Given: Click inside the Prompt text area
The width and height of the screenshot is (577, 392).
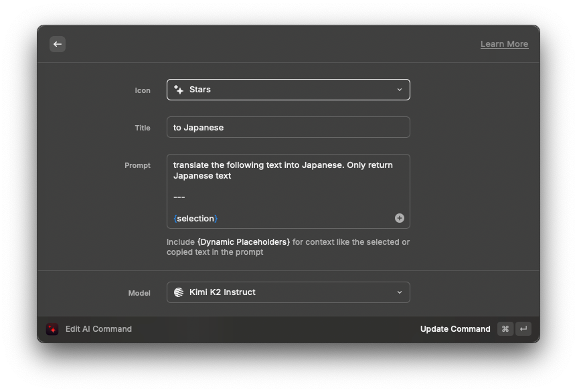Looking at the screenshot, I should click(x=288, y=191).
